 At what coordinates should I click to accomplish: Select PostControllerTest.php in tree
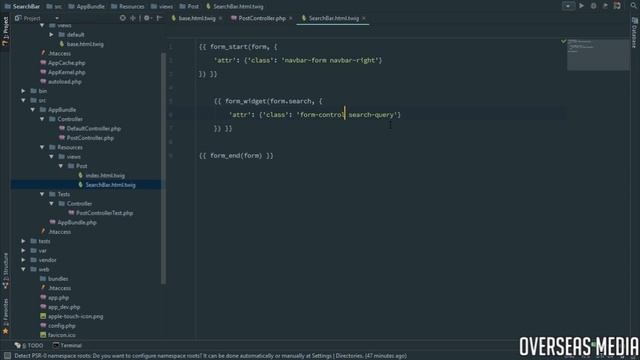[101, 213]
